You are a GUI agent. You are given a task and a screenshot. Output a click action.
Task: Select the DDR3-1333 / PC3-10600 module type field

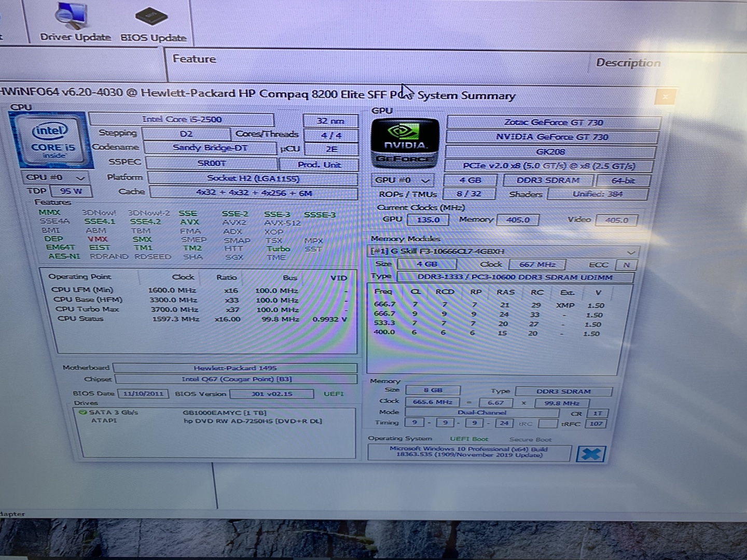(x=515, y=277)
